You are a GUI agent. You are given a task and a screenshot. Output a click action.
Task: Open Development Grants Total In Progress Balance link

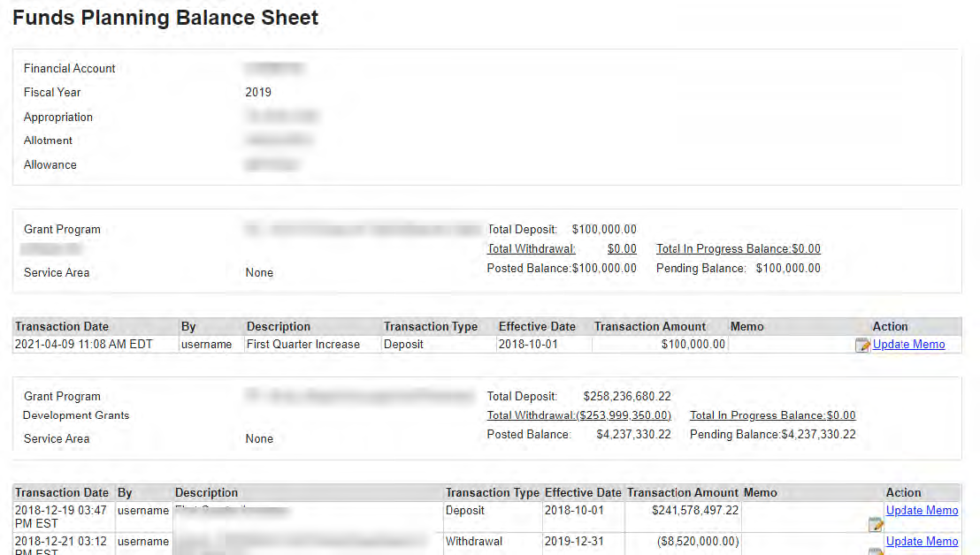point(772,415)
